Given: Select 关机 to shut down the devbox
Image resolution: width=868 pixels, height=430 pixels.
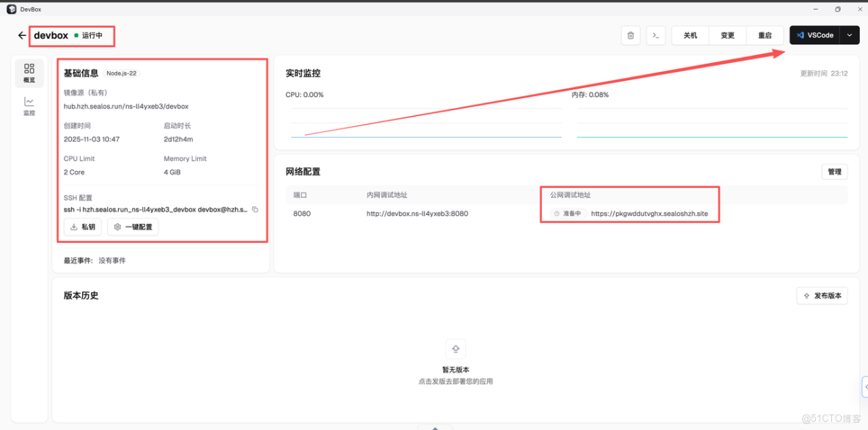Looking at the screenshot, I should [x=689, y=34].
